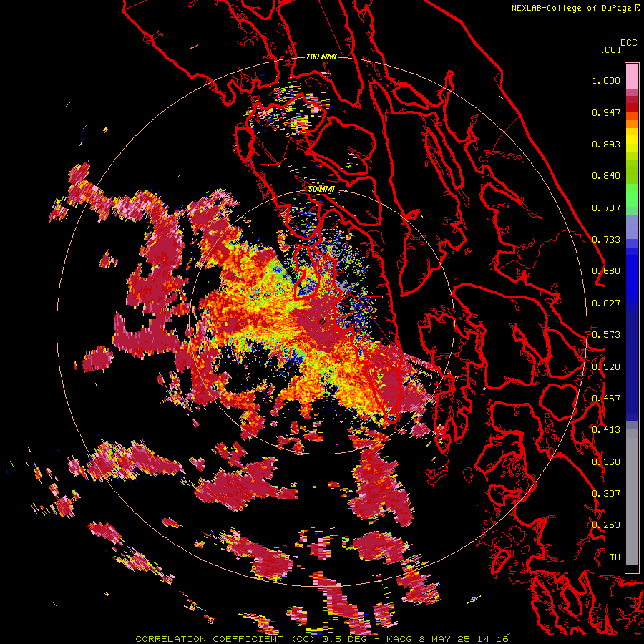This screenshot has height=644, width=644.
Task: Click the 0.307 legend value
Action: click(x=606, y=494)
